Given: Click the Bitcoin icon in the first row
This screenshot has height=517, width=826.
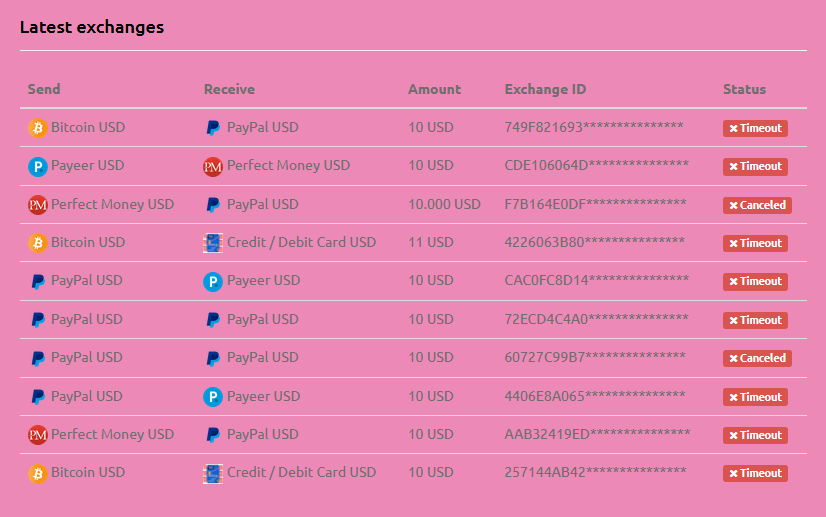Looking at the screenshot, I should coord(37,128).
